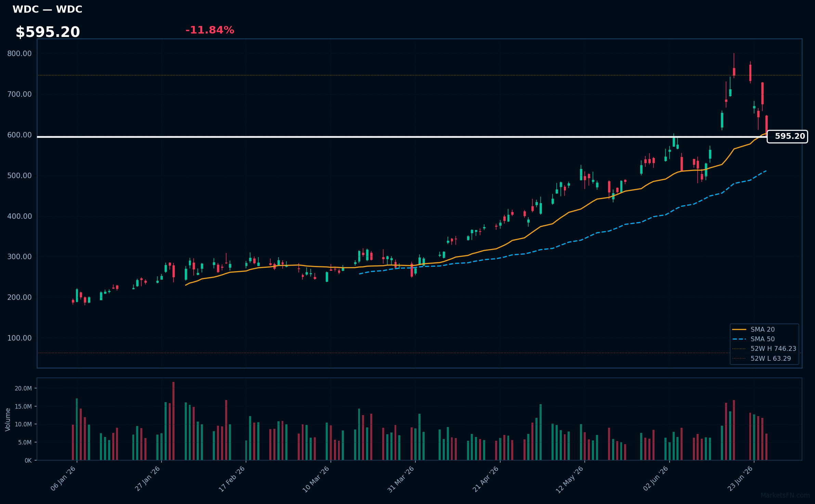The height and width of the screenshot is (504, 815).
Task: Click the 0K volume axis label
Action: click(x=28, y=461)
